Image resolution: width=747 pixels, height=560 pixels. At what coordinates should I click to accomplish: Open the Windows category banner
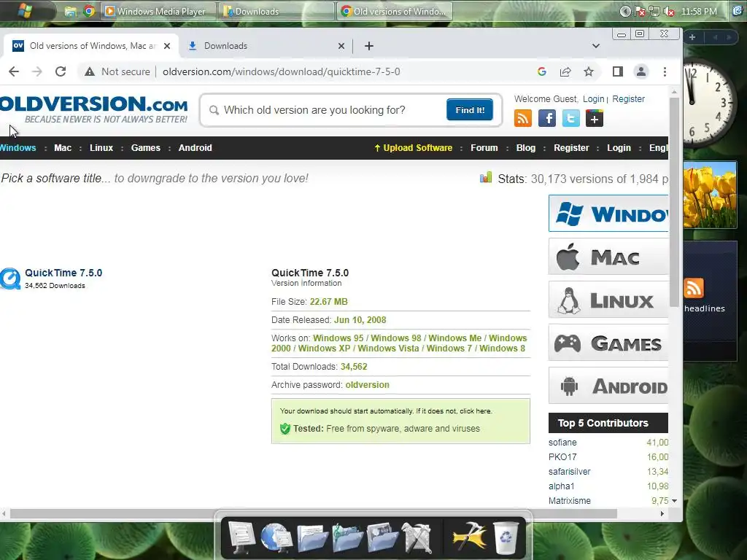(608, 214)
